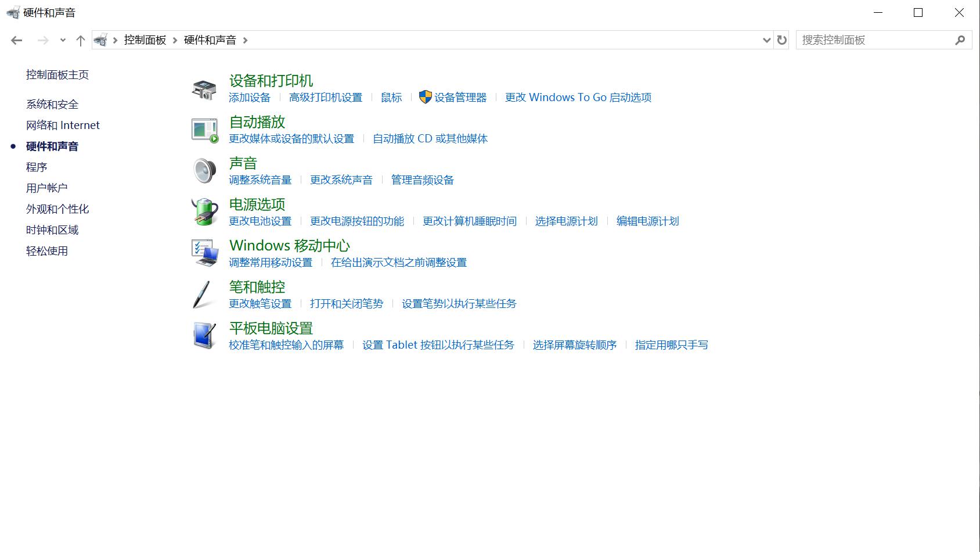The image size is (980, 552).
Task: Expand chevron after 硬件和声音 in breadcrumb
Action: click(x=246, y=40)
